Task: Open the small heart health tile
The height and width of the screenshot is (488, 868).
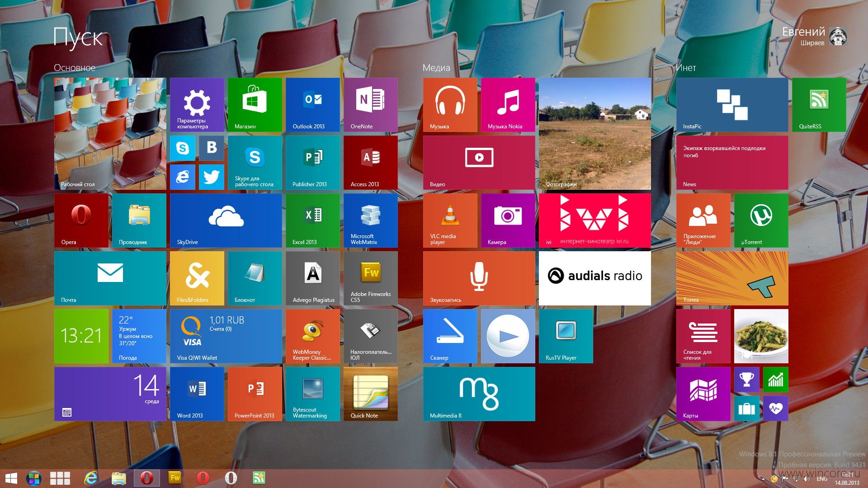Action: pyautogui.click(x=776, y=408)
